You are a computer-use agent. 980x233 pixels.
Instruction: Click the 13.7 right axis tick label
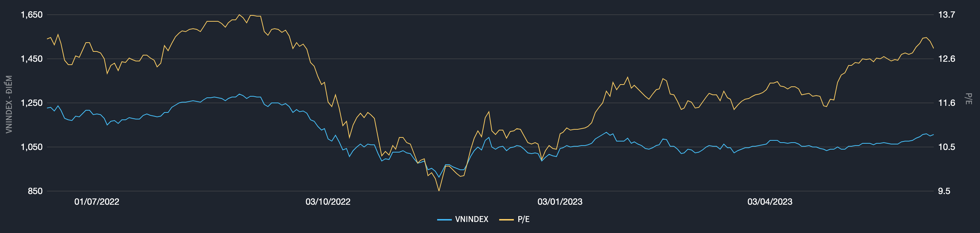pos(947,15)
